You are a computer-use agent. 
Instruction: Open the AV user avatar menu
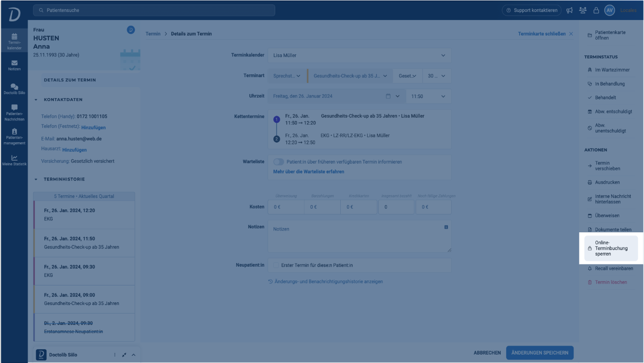pyautogui.click(x=610, y=10)
